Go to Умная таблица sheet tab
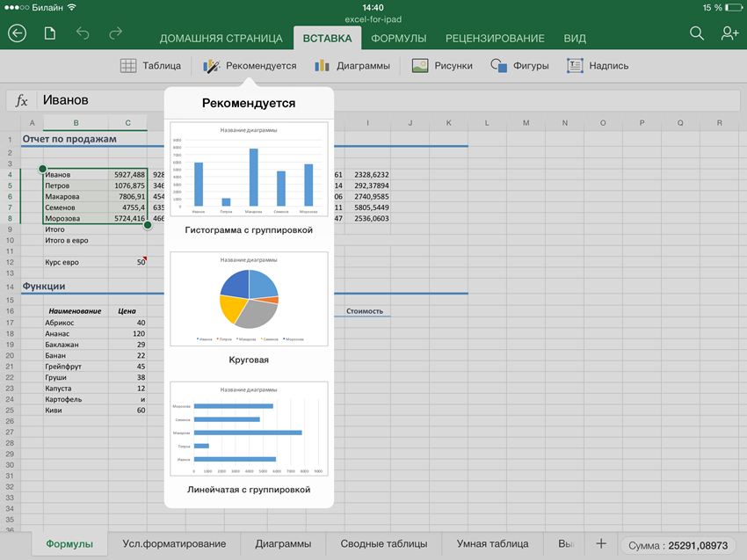The height and width of the screenshot is (560, 747). click(493, 544)
